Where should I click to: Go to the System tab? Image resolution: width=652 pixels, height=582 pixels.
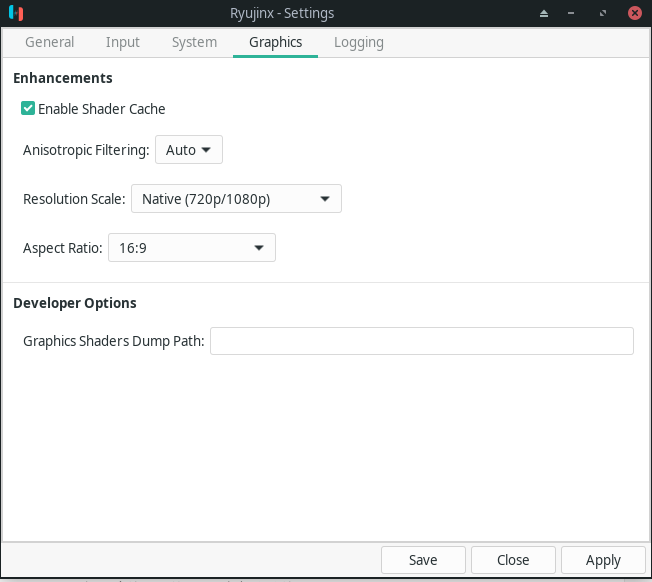tap(194, 42)
